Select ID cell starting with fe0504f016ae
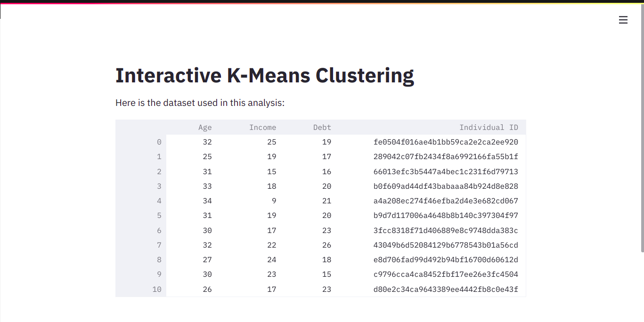 click(x=431, y=142)
